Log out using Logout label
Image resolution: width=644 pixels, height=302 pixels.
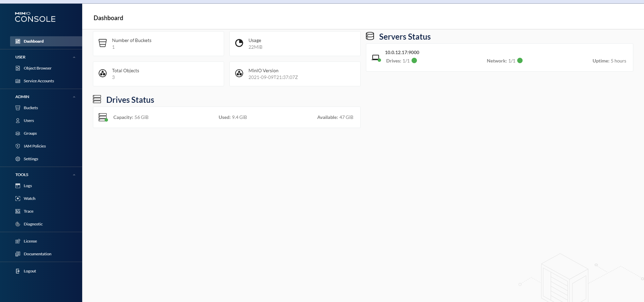click(x=30, y=271)
